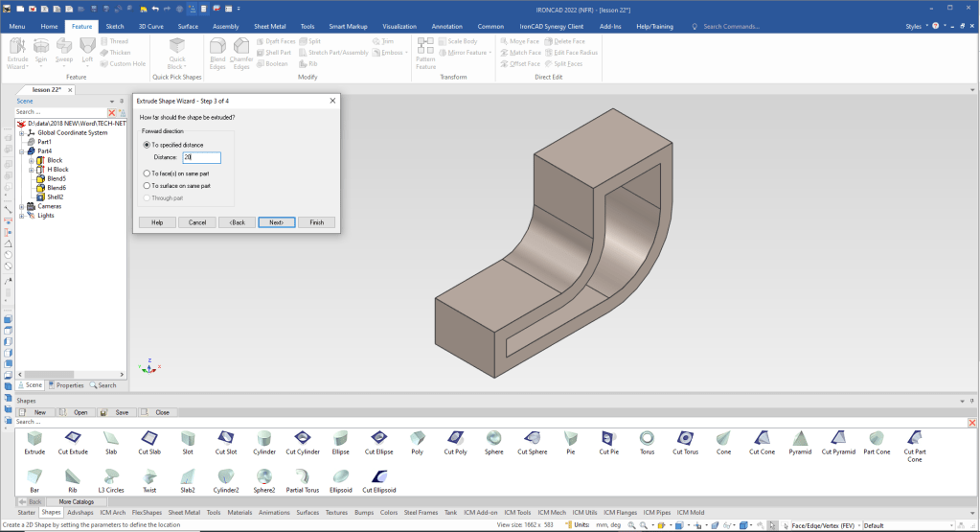The height and width of the screenshot is (532, 980).
Task: Select the Cut Extrude shape icon
Action: pyautogui.click(x=72, y=438)
